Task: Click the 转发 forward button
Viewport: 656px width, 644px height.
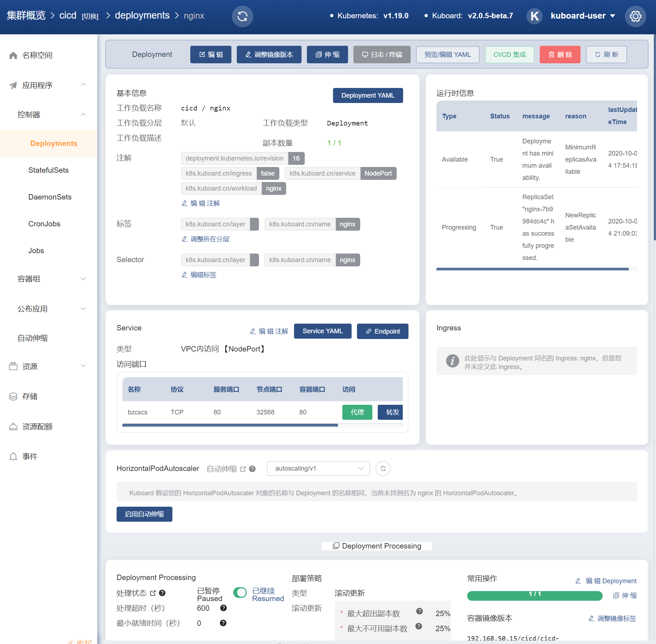Action: point(391,412)
